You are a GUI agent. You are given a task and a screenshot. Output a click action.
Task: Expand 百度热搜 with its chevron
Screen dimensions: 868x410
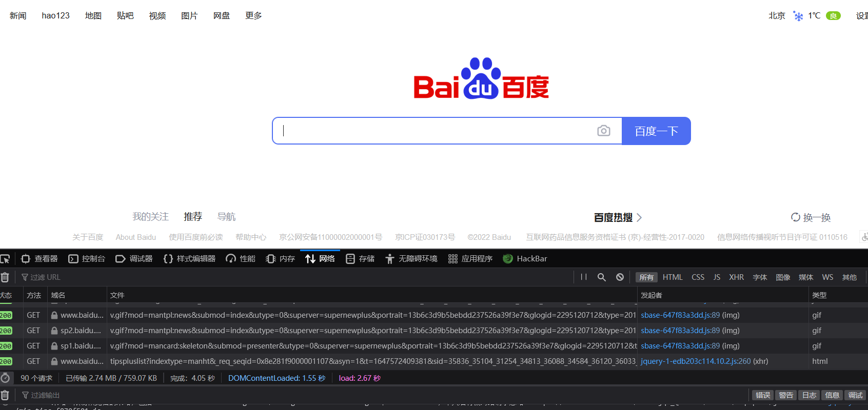pos(639,217)
